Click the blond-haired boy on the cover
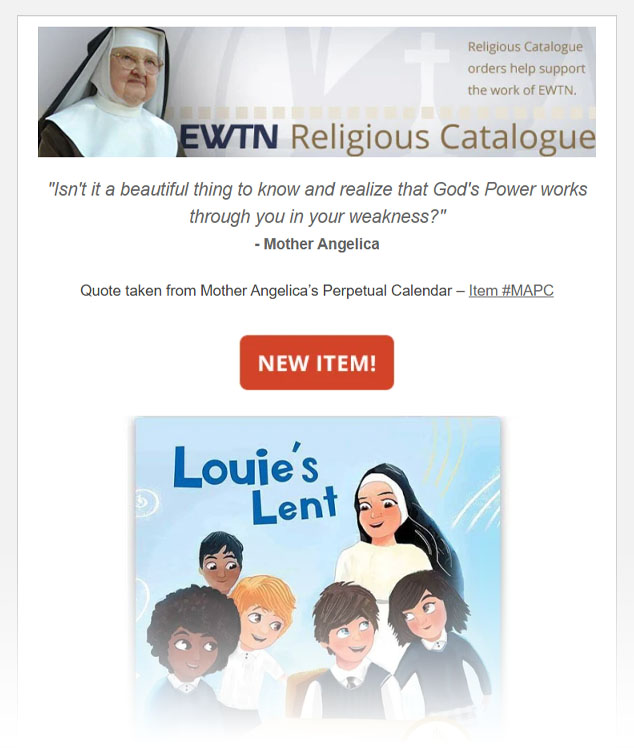Viewport: 634px width, 748px height. [260, 620]
